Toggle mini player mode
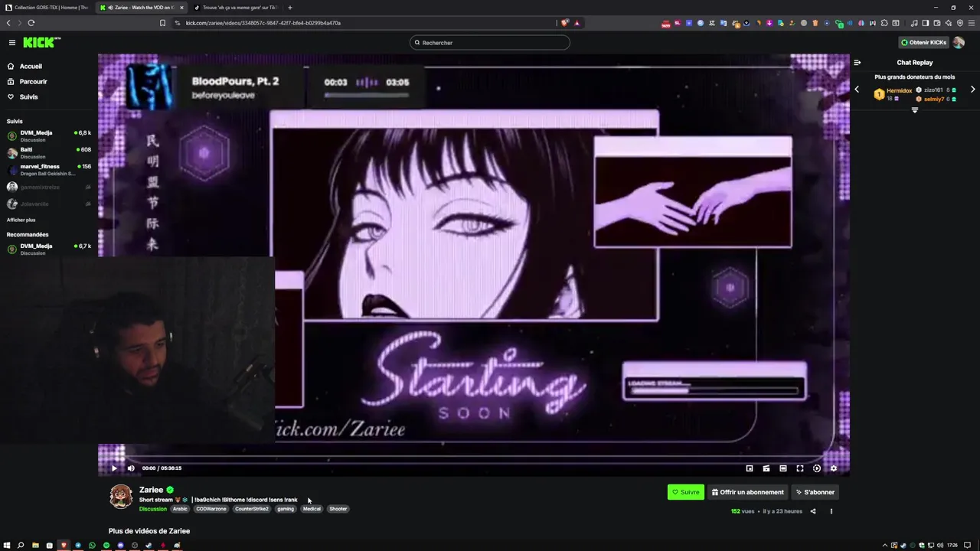This screenshot has width=980, height=551. (750, 468)
